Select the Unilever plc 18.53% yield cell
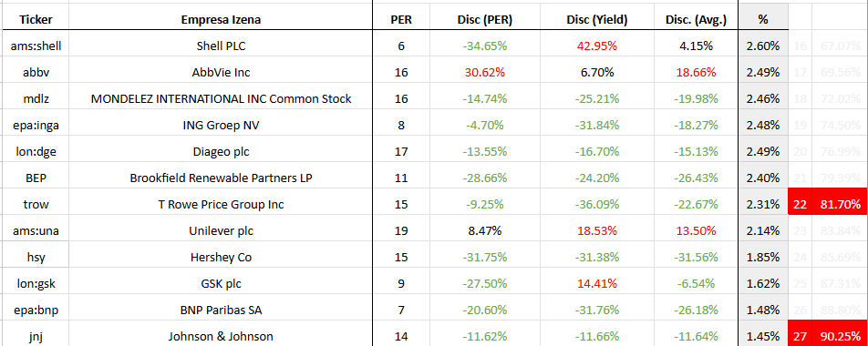Image resolution: width=868 pixels, height=346 pixels. click(596, 231)
